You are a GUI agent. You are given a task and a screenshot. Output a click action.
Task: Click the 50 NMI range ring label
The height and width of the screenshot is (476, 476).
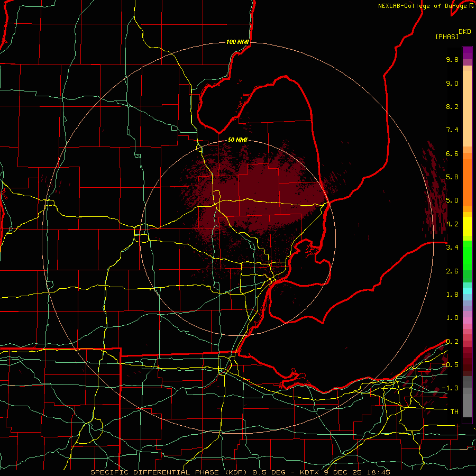tap(237, 140)
